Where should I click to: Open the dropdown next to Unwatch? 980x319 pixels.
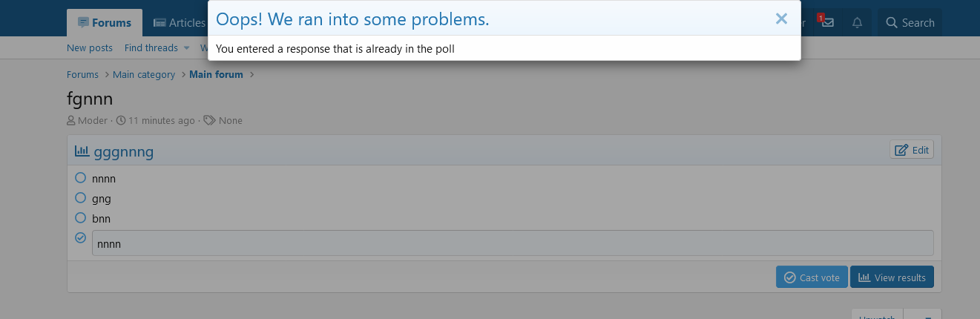[x=923, y=315]
